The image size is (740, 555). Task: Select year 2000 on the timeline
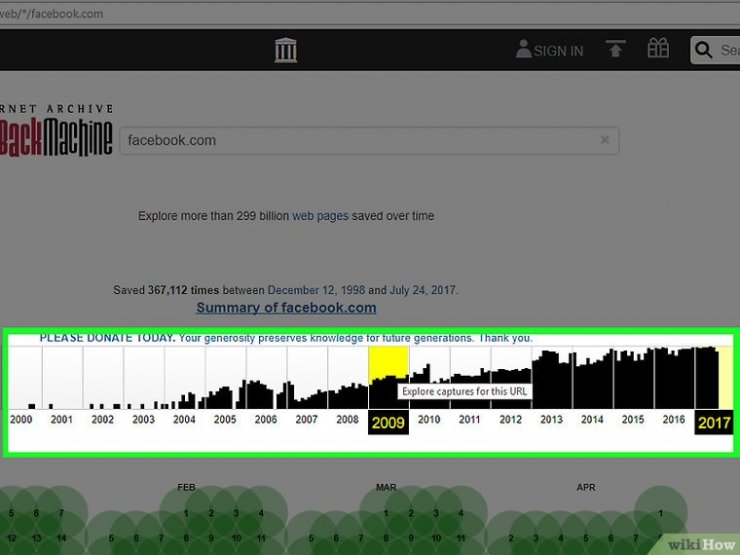21,420
